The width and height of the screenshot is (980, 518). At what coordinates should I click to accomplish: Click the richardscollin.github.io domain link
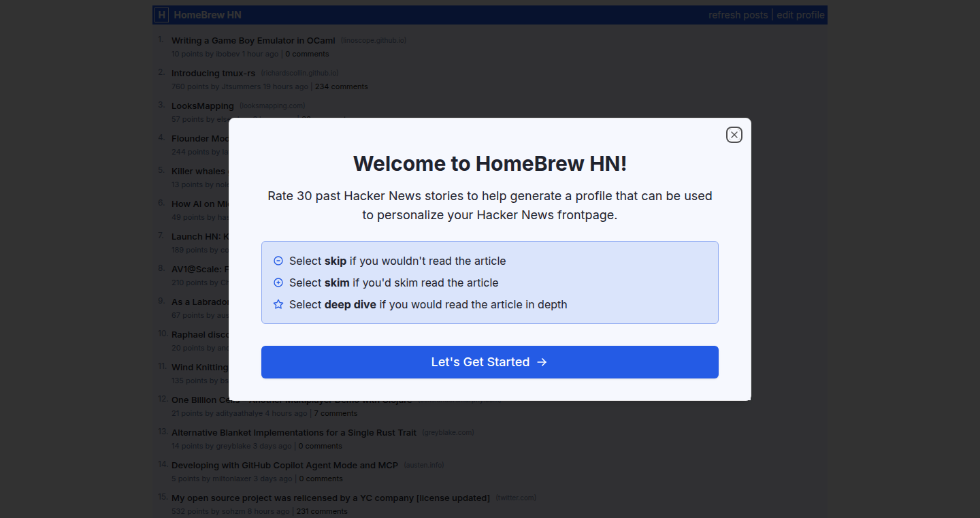point(300,73)
